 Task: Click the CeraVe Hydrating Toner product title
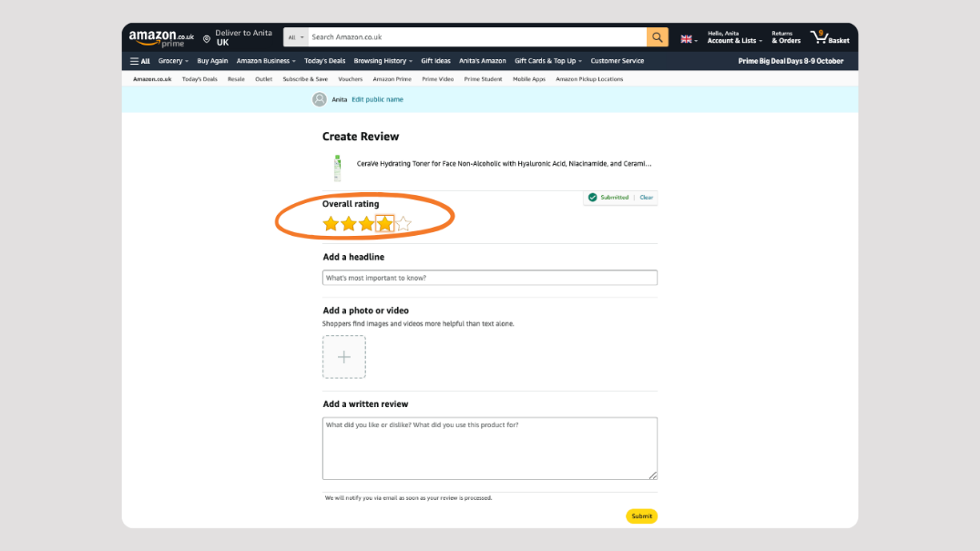coord(504,164)
